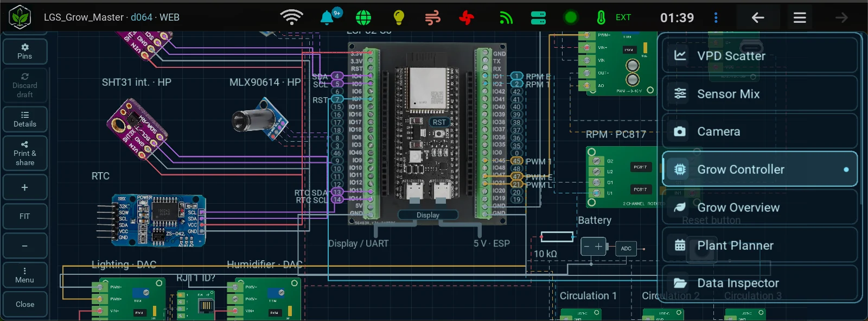The width and height of the screenshot is (868, 321).
Task: Zoom out with minus button
Action: [x=25, y=246]
